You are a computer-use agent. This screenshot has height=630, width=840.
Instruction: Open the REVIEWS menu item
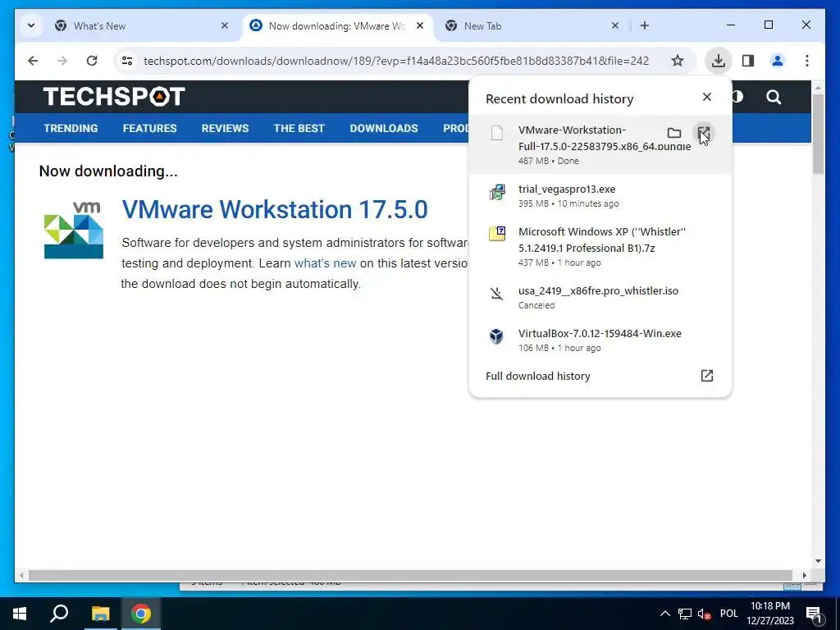[225, 129]
